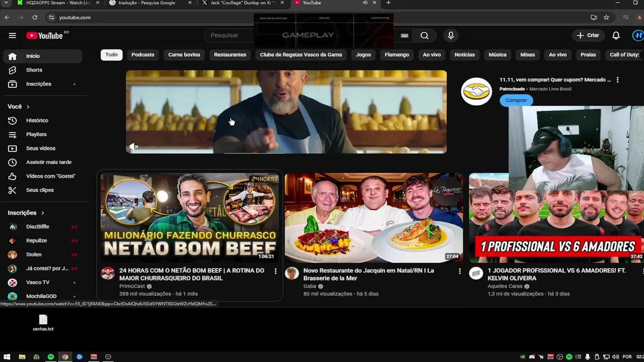This screenshot has width=644, height=362.
Task: Open the Netão Bom Beef video thumbnail
Action: (190, 218)
